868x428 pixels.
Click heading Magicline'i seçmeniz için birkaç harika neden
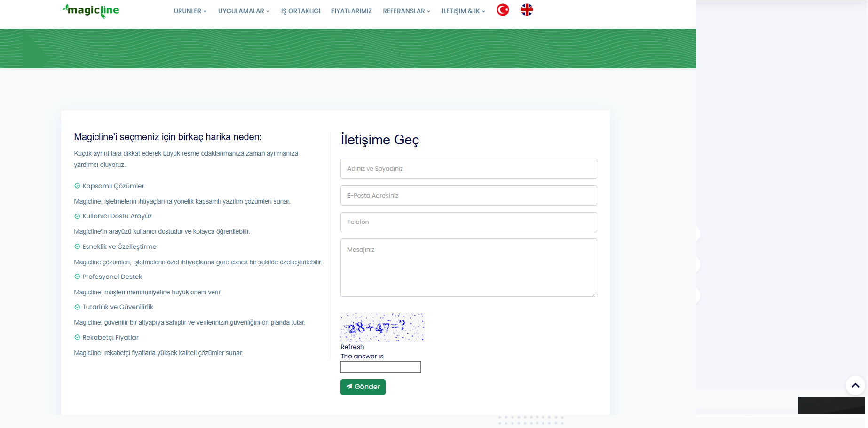tap(168, 137)
